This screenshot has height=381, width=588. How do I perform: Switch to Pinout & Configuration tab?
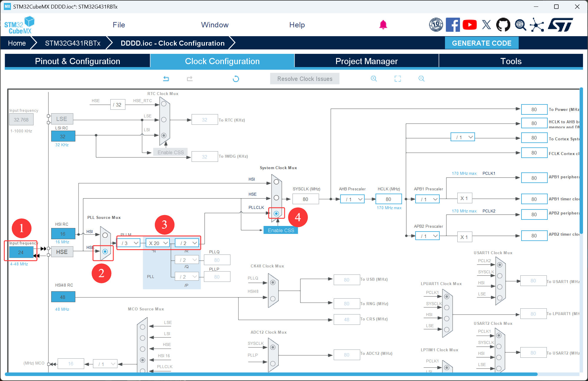(77, 61)
